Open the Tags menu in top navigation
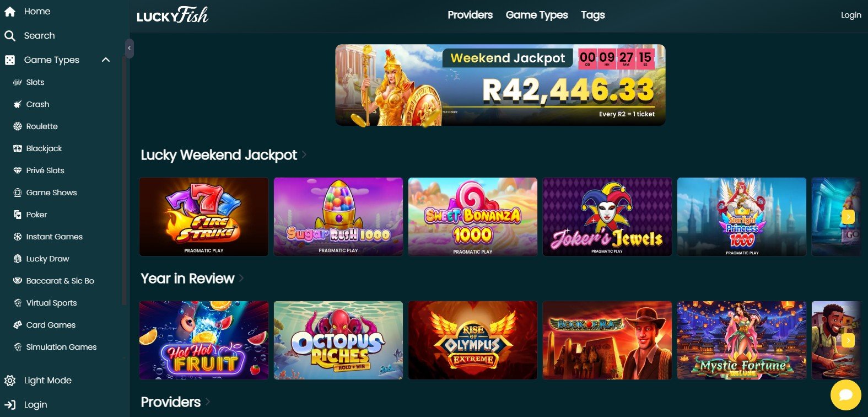The width and height of the screenshot is (868, 417). click(x=593, y=15)
